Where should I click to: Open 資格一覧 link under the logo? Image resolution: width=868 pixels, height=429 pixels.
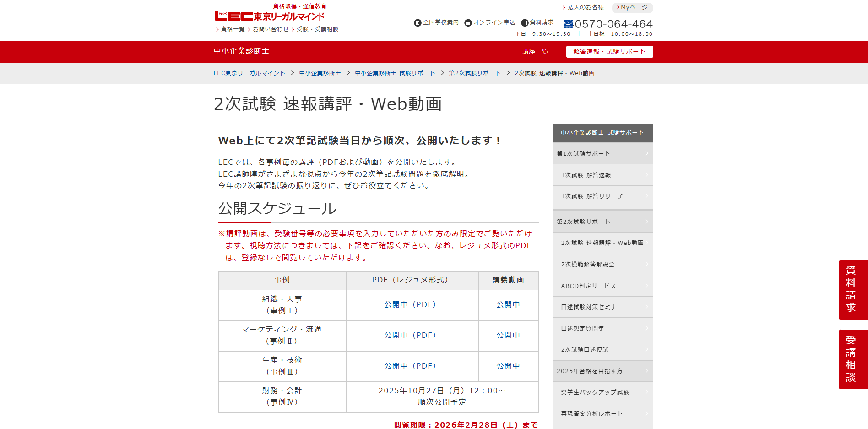[x=233, y=29]
